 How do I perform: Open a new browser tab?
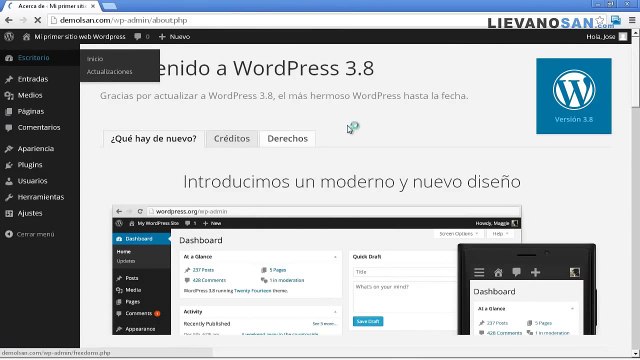pos(109,6)
